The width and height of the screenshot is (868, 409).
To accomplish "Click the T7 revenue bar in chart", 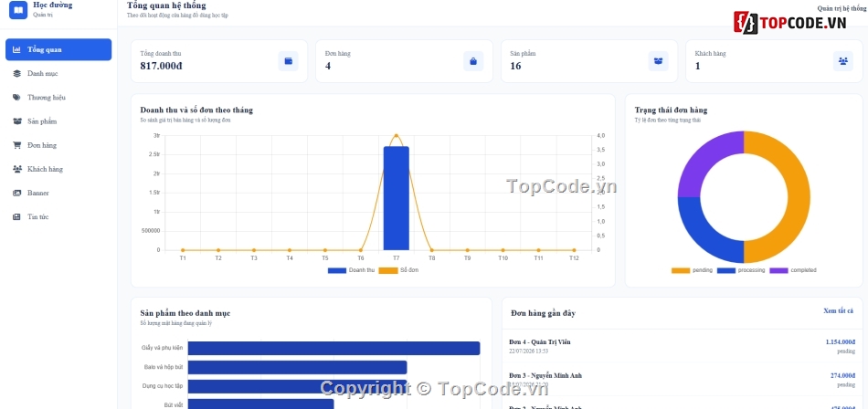I will click(x=397, y=198).
